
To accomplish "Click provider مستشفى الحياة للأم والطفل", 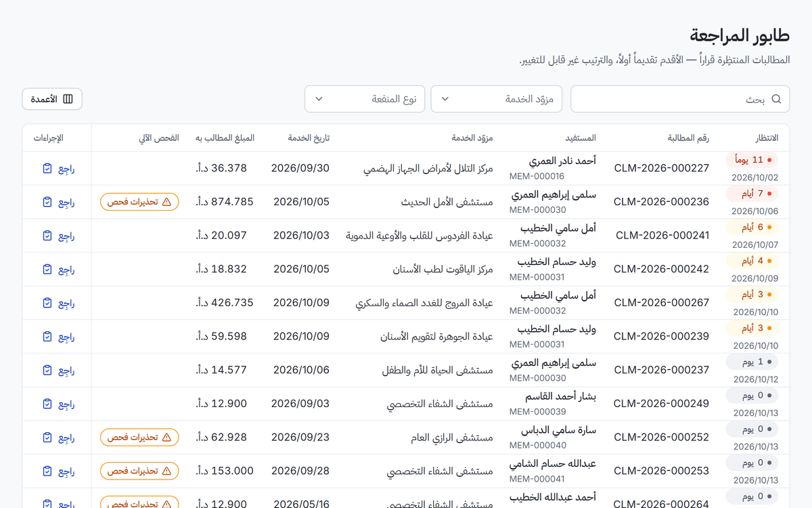I will tap(438, 370).
